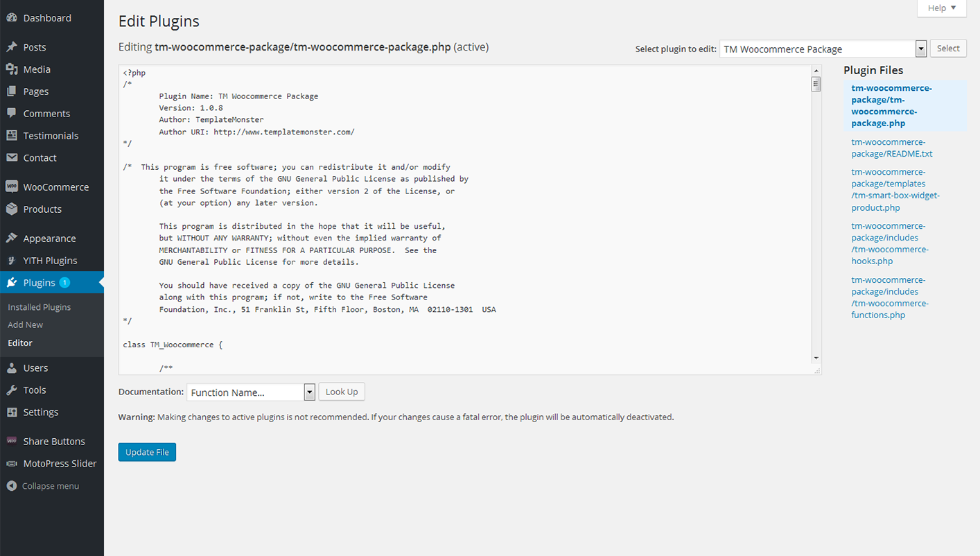Open Media via its sidebar icon

click(12, 69)
